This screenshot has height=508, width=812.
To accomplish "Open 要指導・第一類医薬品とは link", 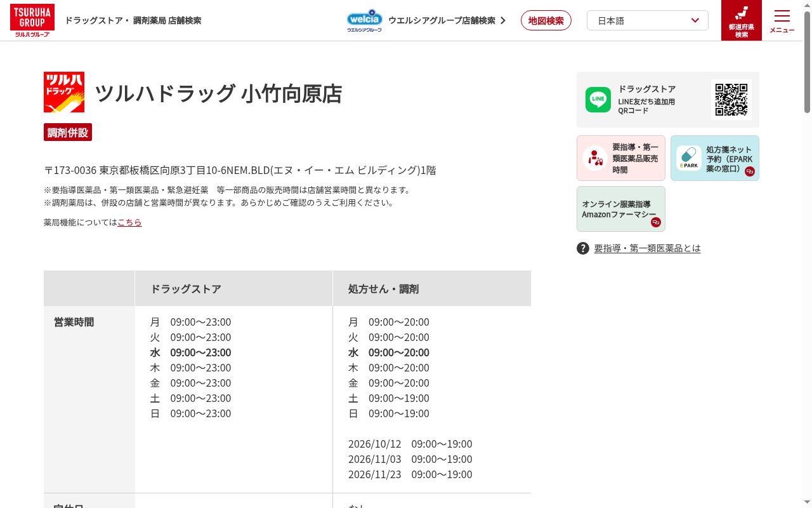I will tap(648, 248).
